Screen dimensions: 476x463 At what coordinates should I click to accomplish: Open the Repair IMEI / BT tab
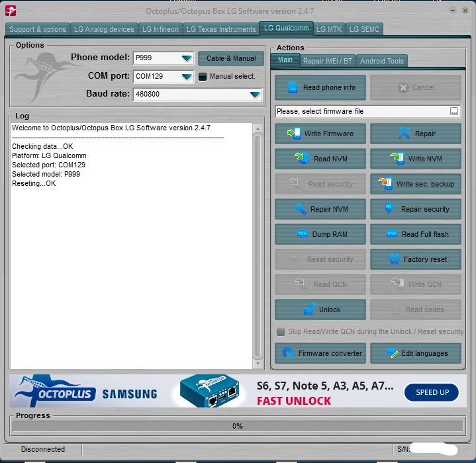click(x=328, y=61)
